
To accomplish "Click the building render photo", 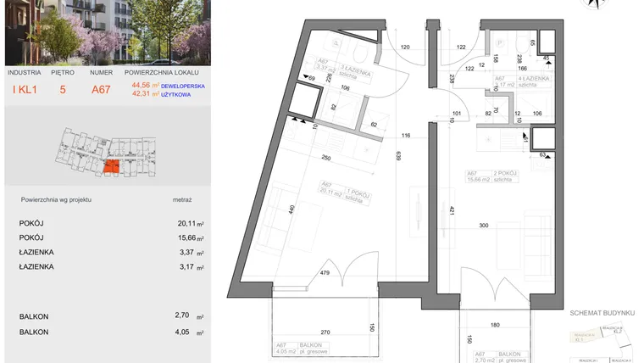I will click(108, 32).
